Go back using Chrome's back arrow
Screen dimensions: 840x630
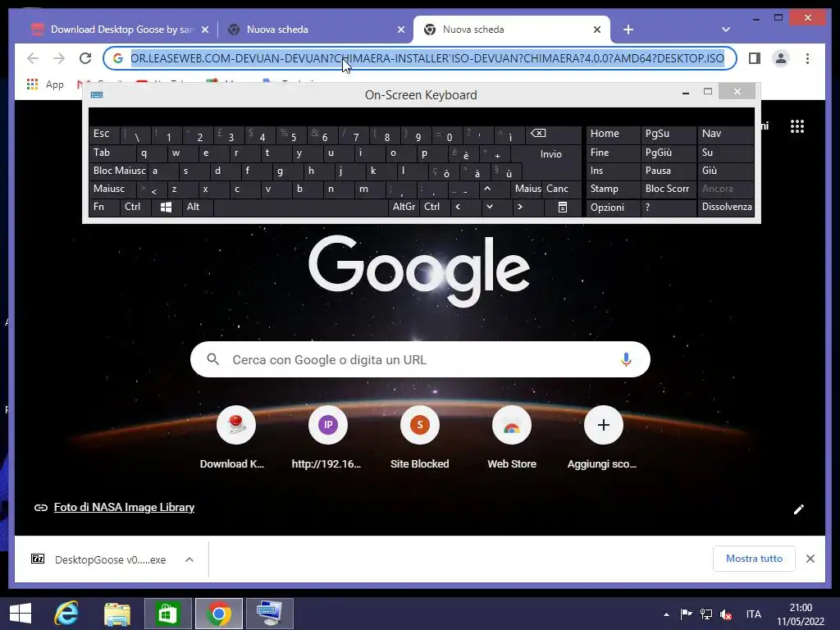pos(33,58)
